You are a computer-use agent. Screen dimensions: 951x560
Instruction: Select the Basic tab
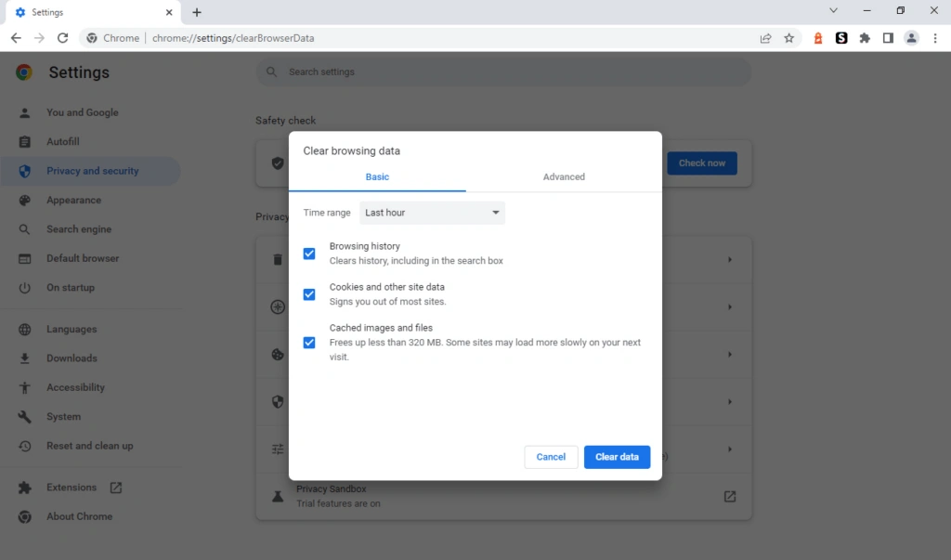[377, 176]
